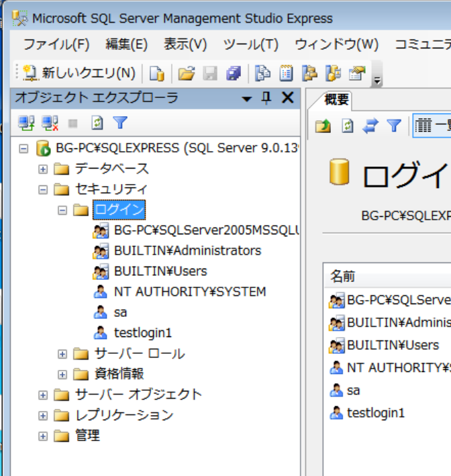Click the filter funnel in summary pane
This screenshot has height=476, width=451.
pos(394,125)
